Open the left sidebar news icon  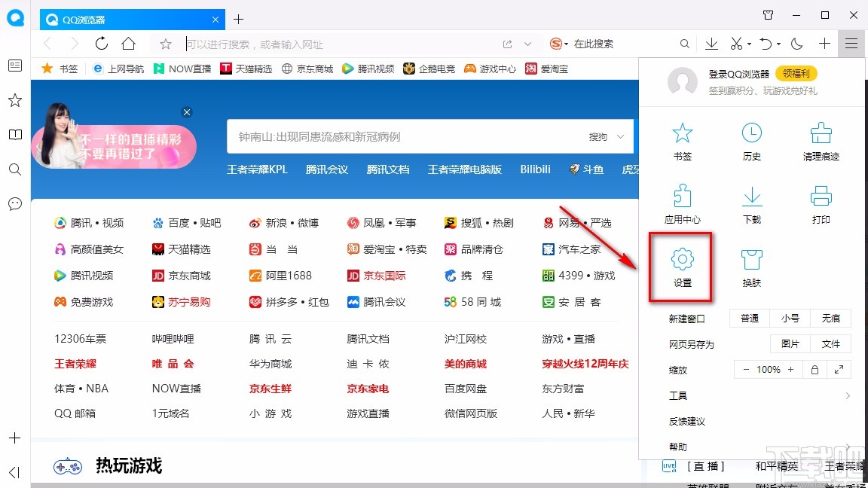[x=15, y=66]
